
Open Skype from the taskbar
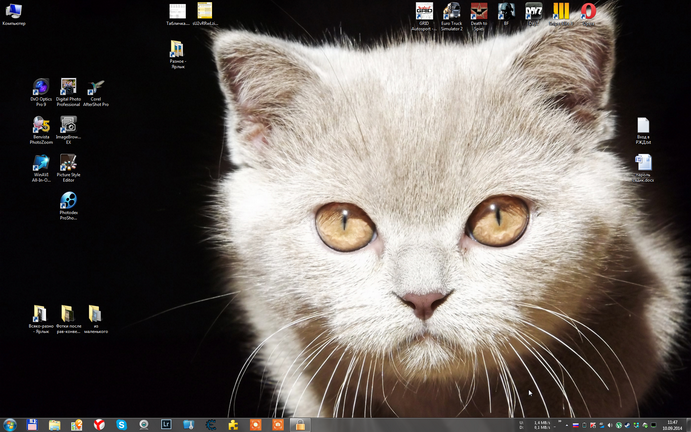pyautogui.click(x=121, y=425)
